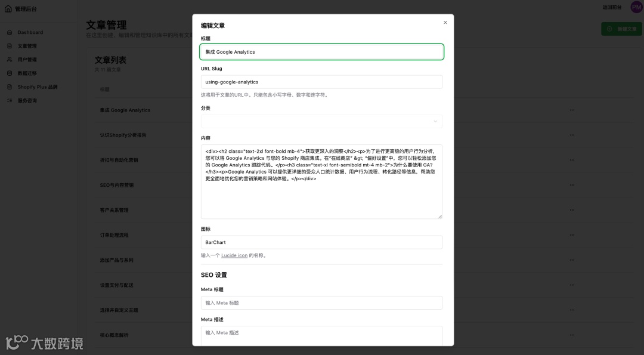This screenshot has width=644, height=355.
Task: Open the 分类 category dropdown
Action: [321, 121]
